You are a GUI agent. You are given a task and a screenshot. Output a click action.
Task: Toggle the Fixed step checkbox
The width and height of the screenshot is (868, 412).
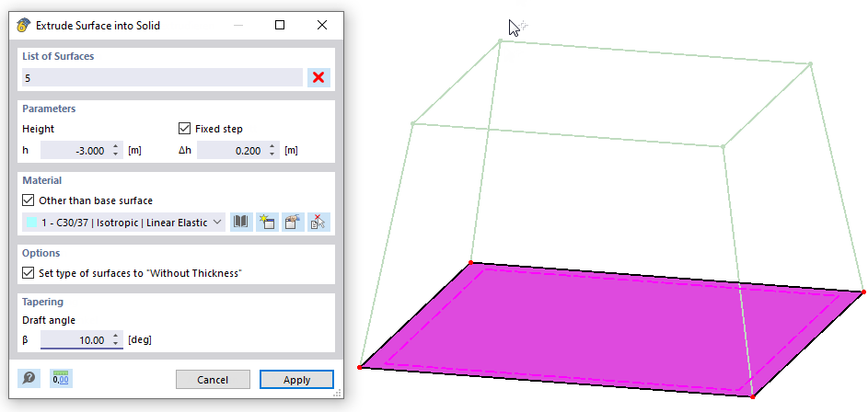coord(184,129)
